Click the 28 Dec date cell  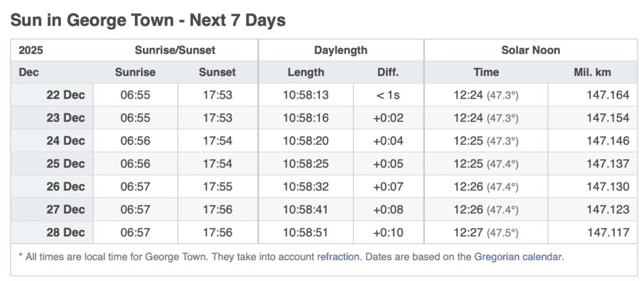pos(65,232)
